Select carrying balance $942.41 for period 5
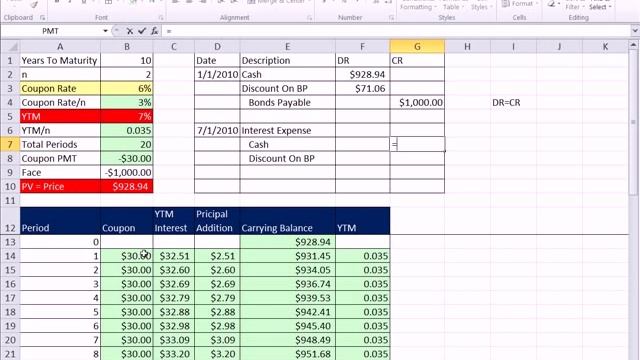 coord(288,312)
